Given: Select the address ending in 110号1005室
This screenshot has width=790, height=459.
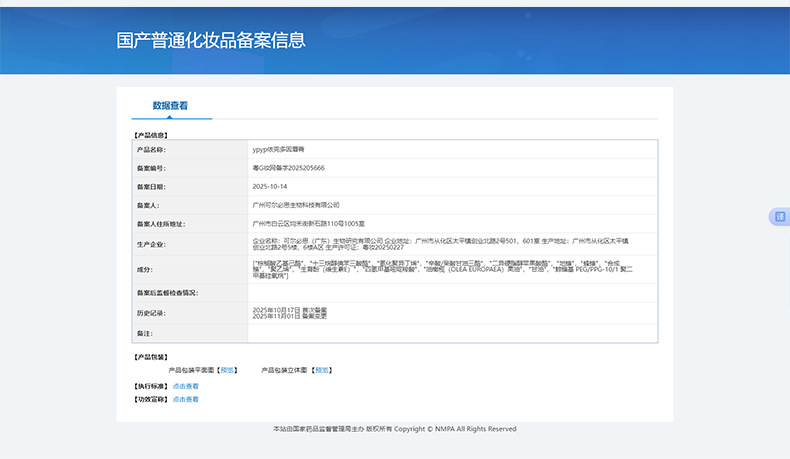Looking at the screenshot, I should coord(309,224).
